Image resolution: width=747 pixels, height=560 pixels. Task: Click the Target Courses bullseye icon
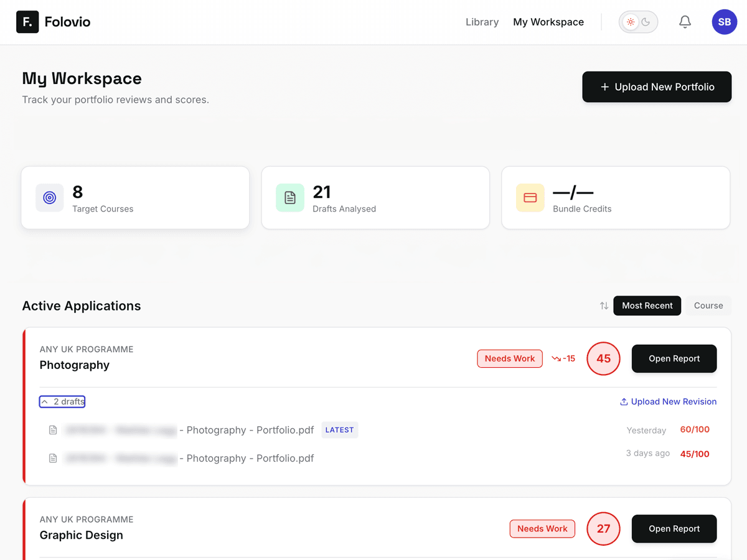tap(50, 198)
